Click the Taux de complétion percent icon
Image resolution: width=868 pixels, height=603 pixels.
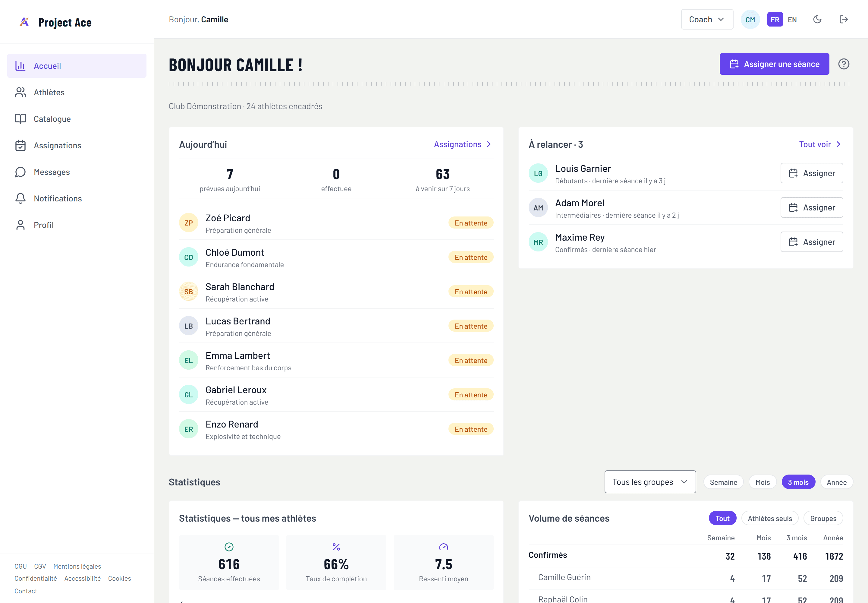click(336, 547)
